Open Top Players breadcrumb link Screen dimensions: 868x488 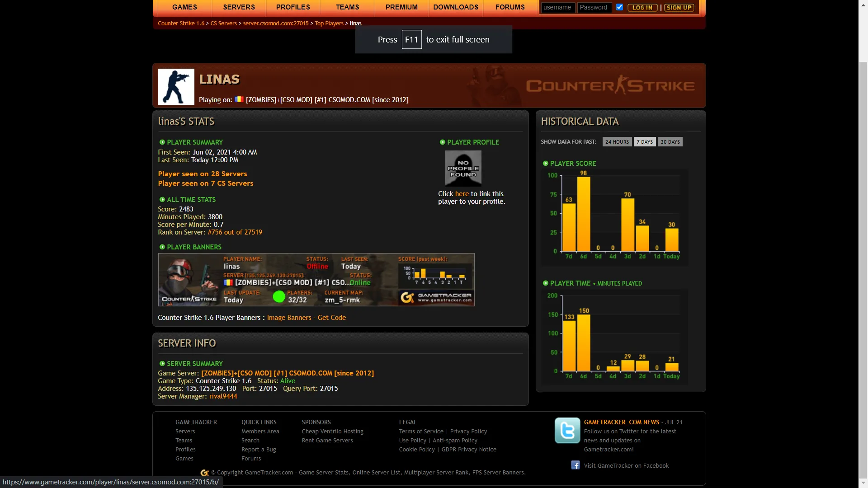(x=329, y=23)
